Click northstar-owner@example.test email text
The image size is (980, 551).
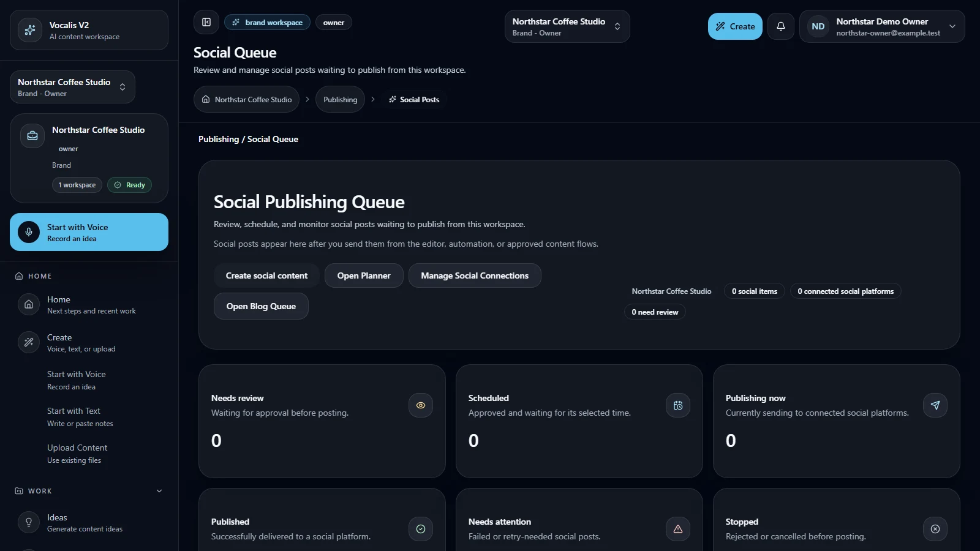(888, 33)
